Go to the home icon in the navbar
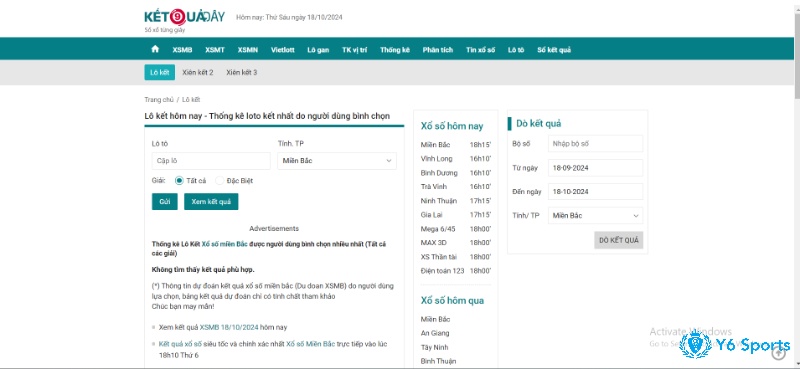 [x=155, y=50]
